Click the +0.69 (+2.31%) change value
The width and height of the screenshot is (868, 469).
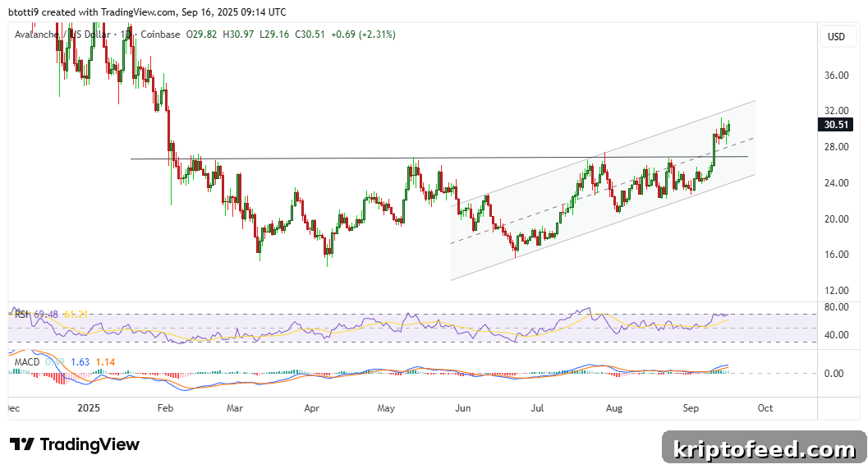(363, 34)
